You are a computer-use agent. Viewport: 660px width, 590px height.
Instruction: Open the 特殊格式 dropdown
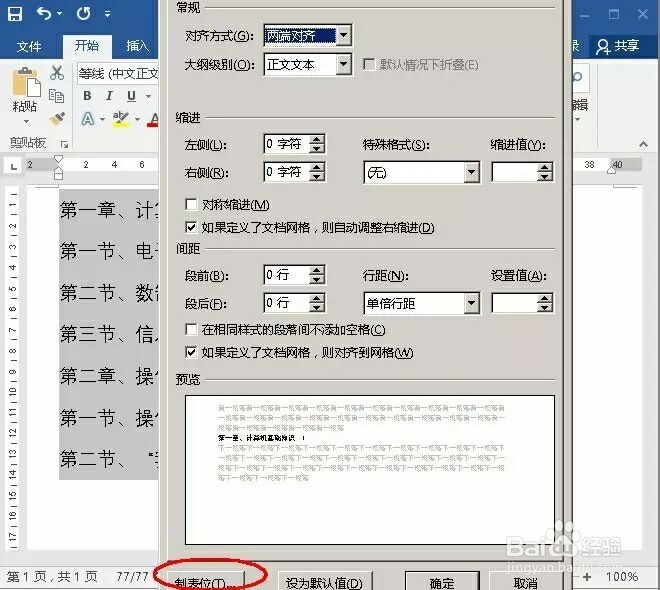(x=472, y=173)
